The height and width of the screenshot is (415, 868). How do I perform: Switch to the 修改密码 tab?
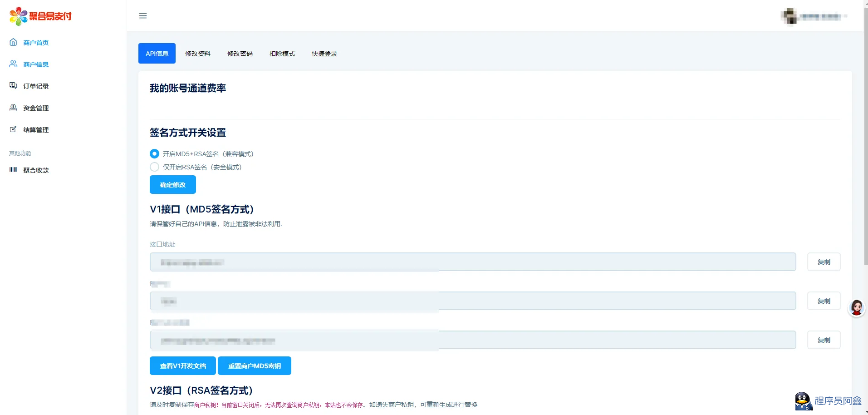(240, 54)
